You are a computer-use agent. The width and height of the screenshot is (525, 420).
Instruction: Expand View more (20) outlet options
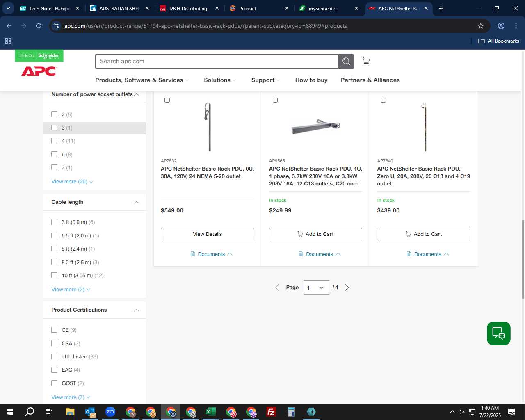click(x=72, y=182)
